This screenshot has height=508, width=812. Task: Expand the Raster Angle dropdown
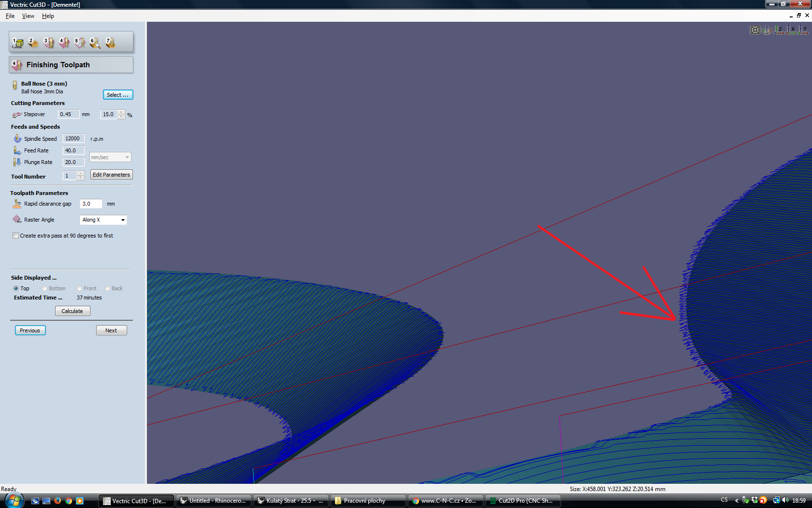click(123, 220)
